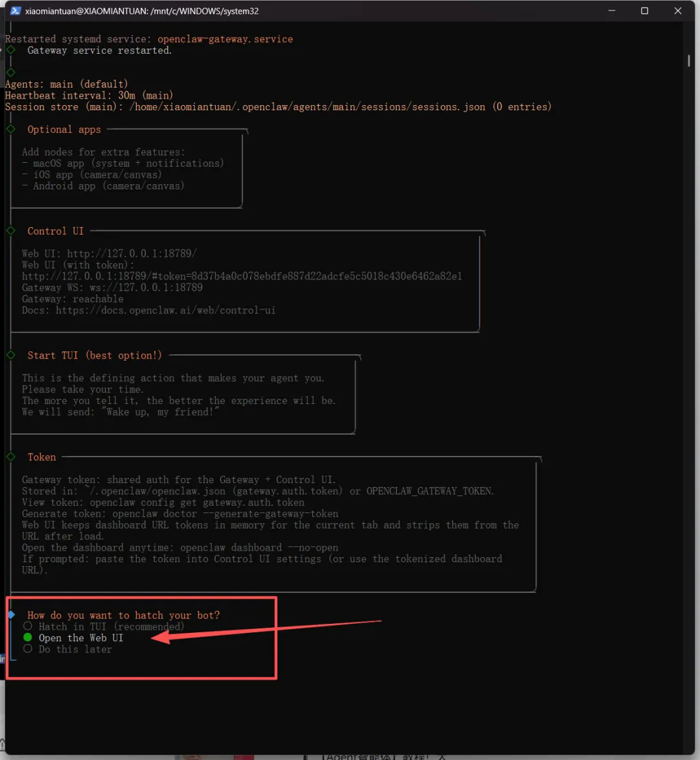
Task: Click the 'How do you want to hatch your bot?' prompt
Action: (x=124, y=615)
